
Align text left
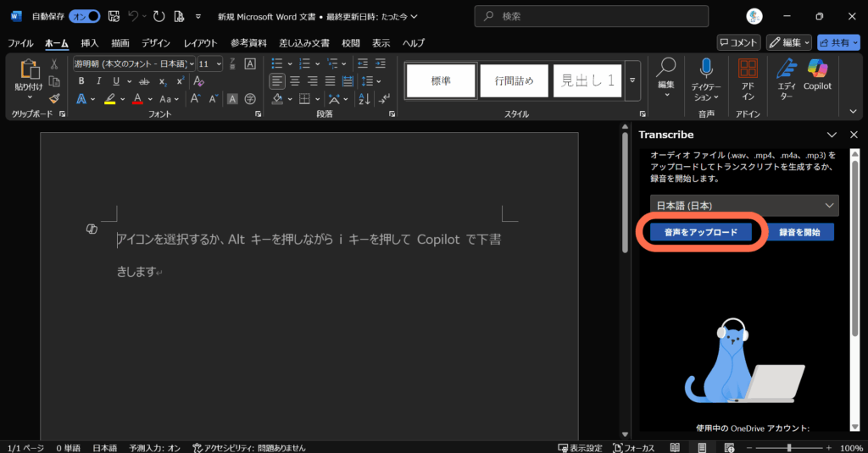pyautogui.click(x=277, y=81)
